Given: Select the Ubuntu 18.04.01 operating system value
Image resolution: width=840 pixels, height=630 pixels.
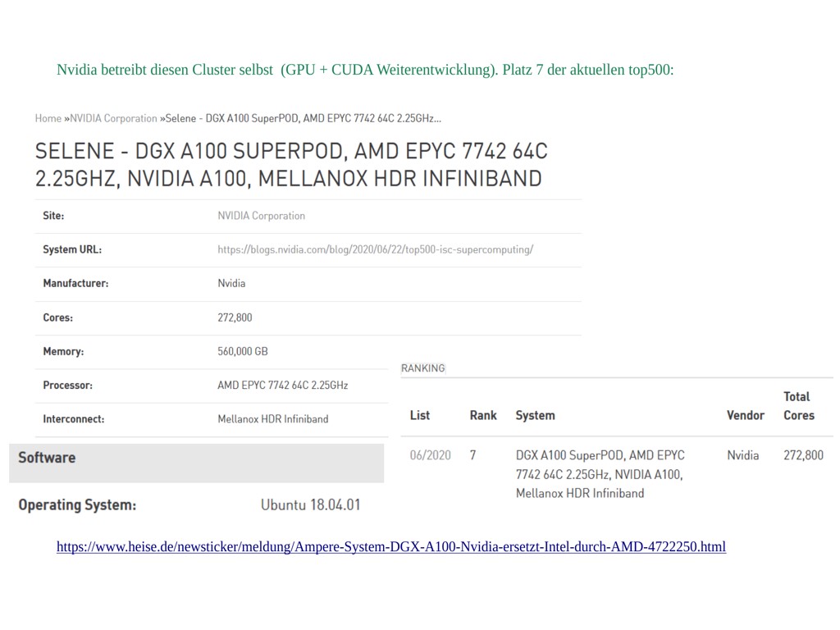Looking at the screenshot, I should click(x=310, y=504).
